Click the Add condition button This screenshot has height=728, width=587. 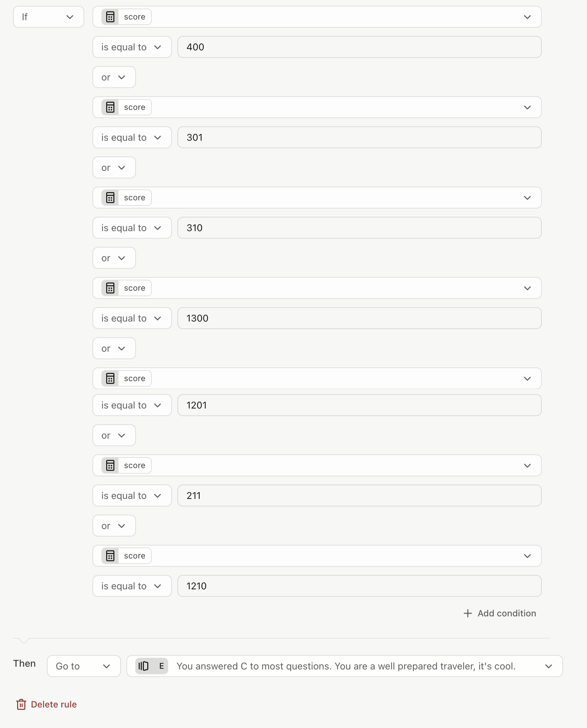click(500, 613)
